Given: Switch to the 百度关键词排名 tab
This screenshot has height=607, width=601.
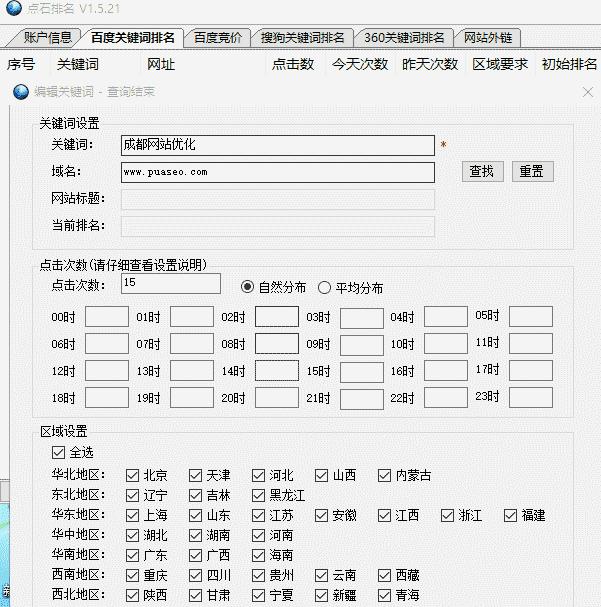Looking at the screenshot, I should point(133,38).
